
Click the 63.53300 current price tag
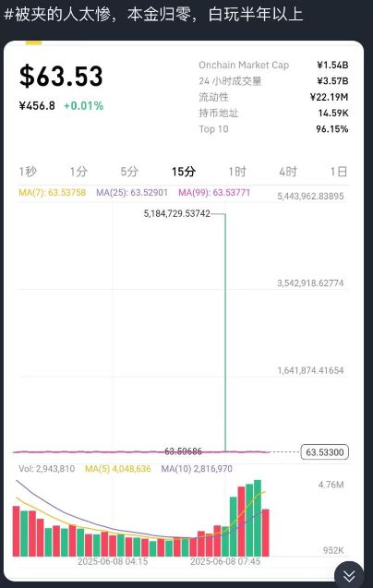[325, 452]
